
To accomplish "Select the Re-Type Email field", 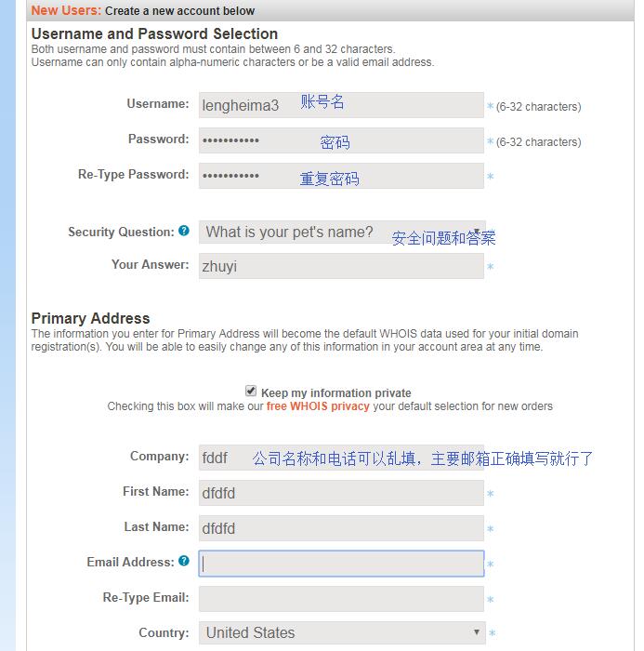I will [341, 598].
